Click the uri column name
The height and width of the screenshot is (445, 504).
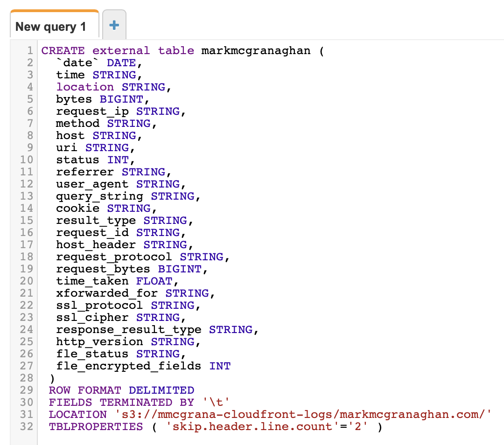67,147
